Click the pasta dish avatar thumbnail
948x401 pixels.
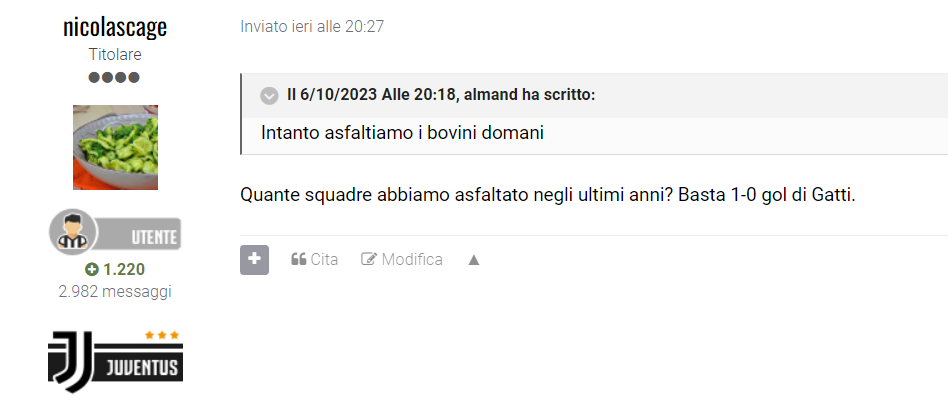pyautogui.click(x=115, y=147)
